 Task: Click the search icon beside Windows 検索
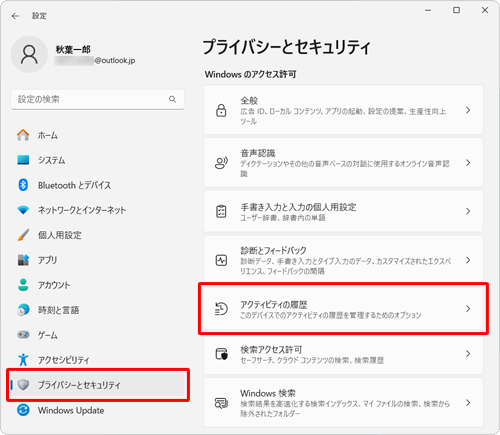point(221,403)
